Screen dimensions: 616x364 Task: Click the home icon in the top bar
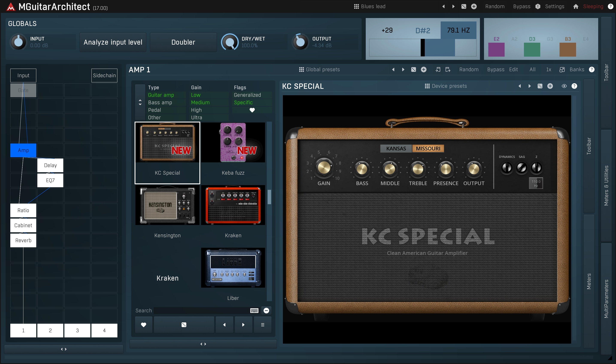(x=575, y=7)
